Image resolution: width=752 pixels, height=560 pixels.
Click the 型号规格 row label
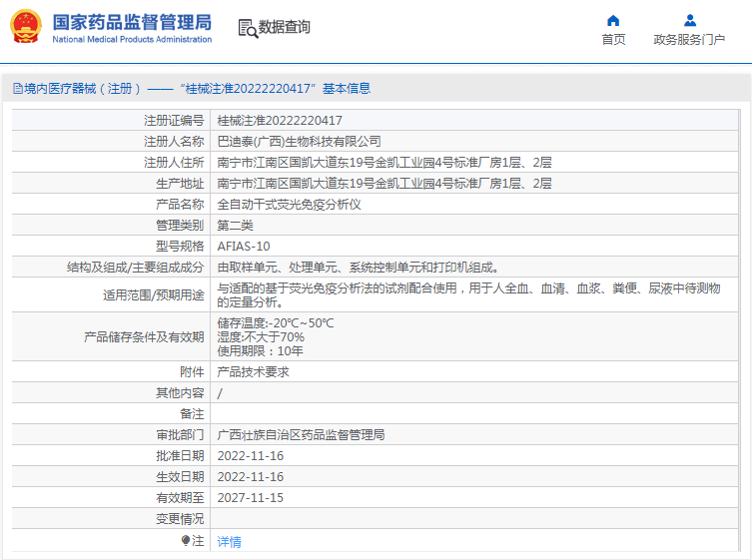click(x=180, y=247)
